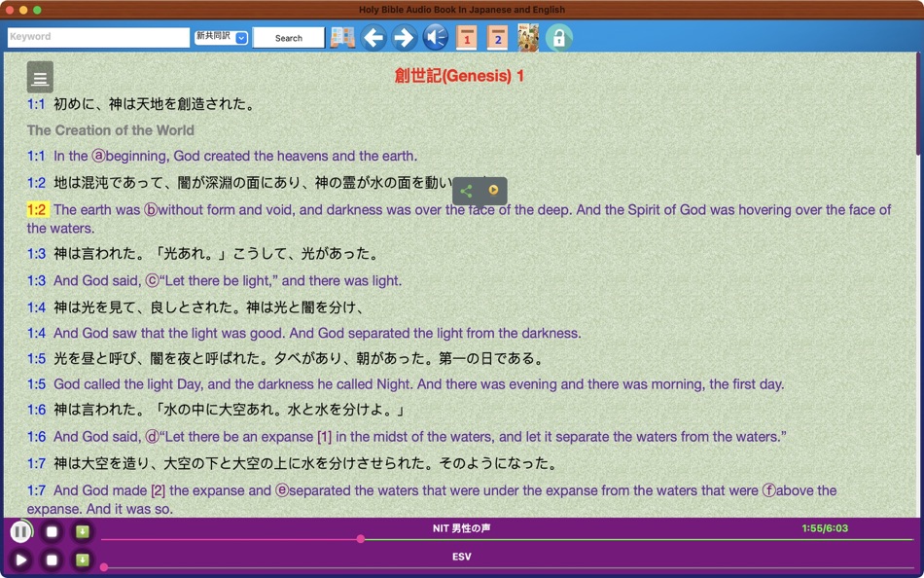This screenshot has width=924, height=578.
Task: Open the Bible book reading icon
Action: pos(341,37)
